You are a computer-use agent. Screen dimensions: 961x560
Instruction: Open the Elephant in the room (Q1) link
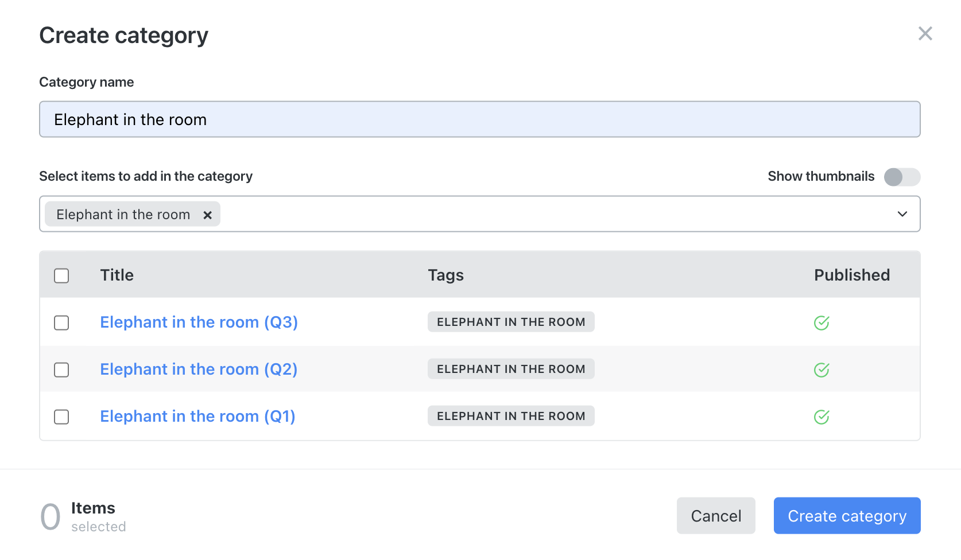[197, 417]
